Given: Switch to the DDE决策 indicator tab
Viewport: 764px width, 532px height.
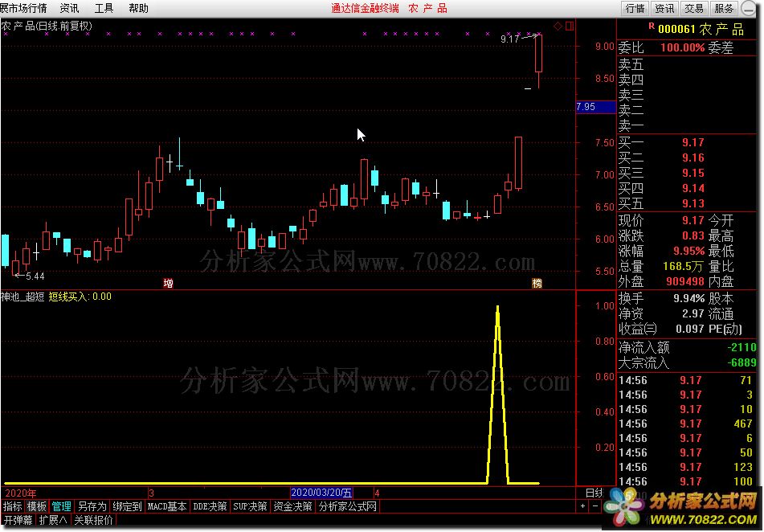Looking at the screenshot, I should tap(210, 506).
